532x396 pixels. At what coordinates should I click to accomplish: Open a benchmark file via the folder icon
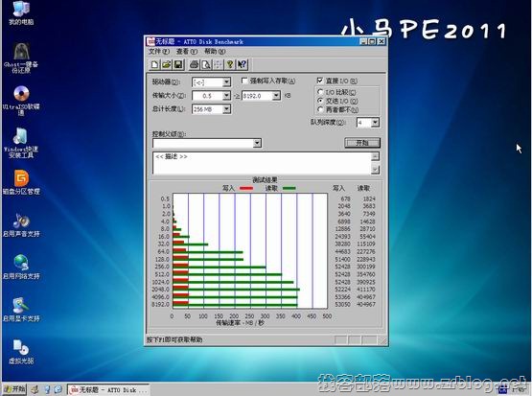coord(166,64)
